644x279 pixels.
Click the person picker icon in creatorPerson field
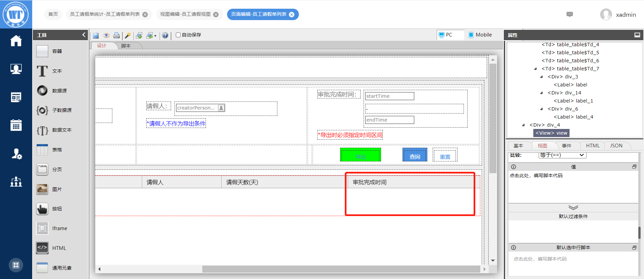(221, 108)
